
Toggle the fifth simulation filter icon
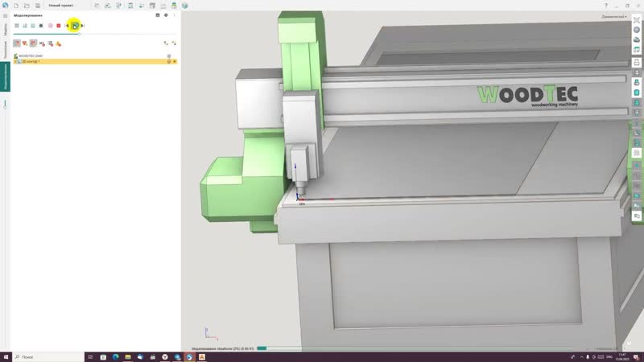pos(51,43)
